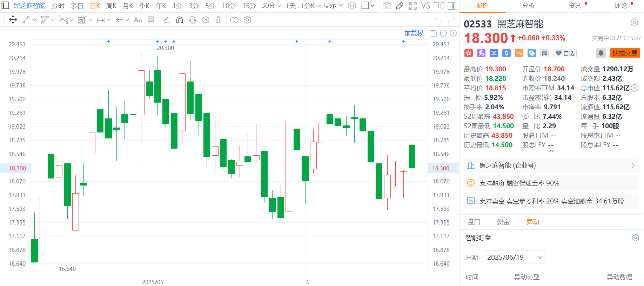Viewport: 644px width, 286px height.
Task: Open the 分析 tab
Action: coord(528,6)
